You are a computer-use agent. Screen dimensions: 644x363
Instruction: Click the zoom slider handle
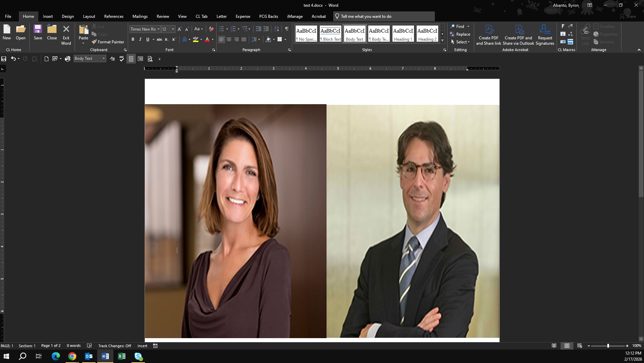608,346
